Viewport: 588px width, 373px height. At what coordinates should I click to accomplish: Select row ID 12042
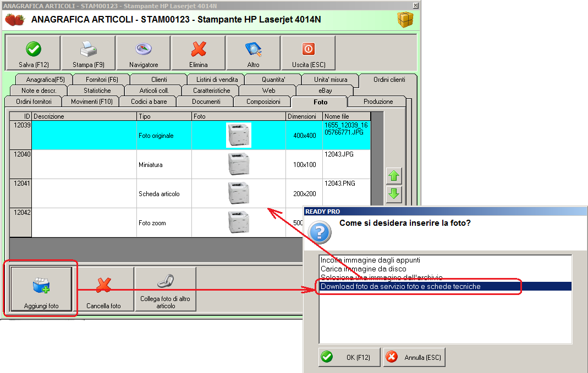(20, 223)
